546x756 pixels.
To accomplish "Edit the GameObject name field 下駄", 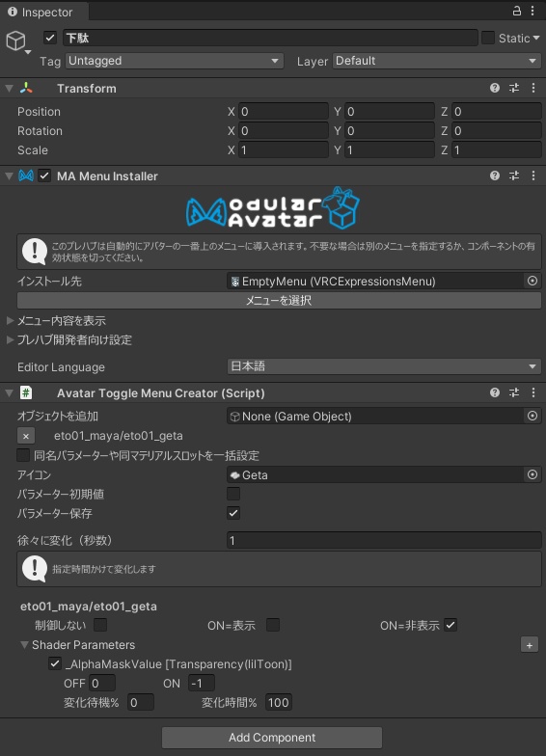I will click(x=270, y=38).
